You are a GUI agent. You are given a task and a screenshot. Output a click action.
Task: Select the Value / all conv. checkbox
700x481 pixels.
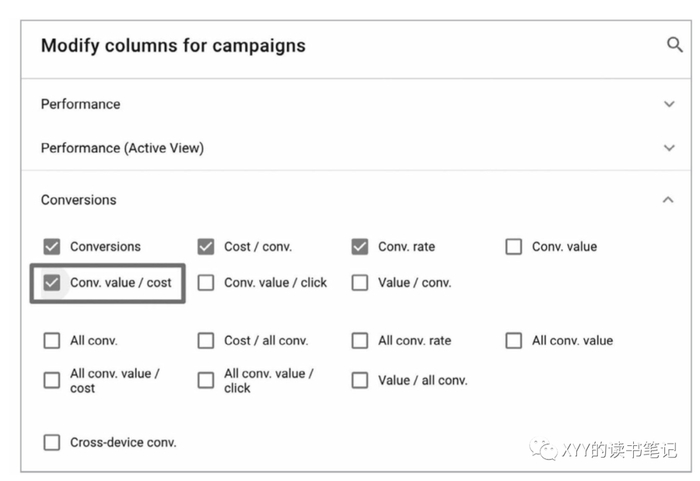(360, 380)
